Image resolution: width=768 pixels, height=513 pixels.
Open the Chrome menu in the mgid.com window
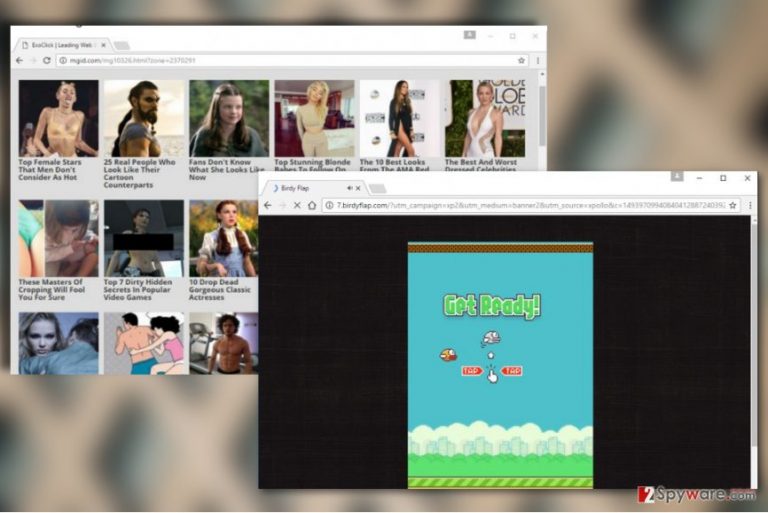pyautogui.click(x=538, y=60)
